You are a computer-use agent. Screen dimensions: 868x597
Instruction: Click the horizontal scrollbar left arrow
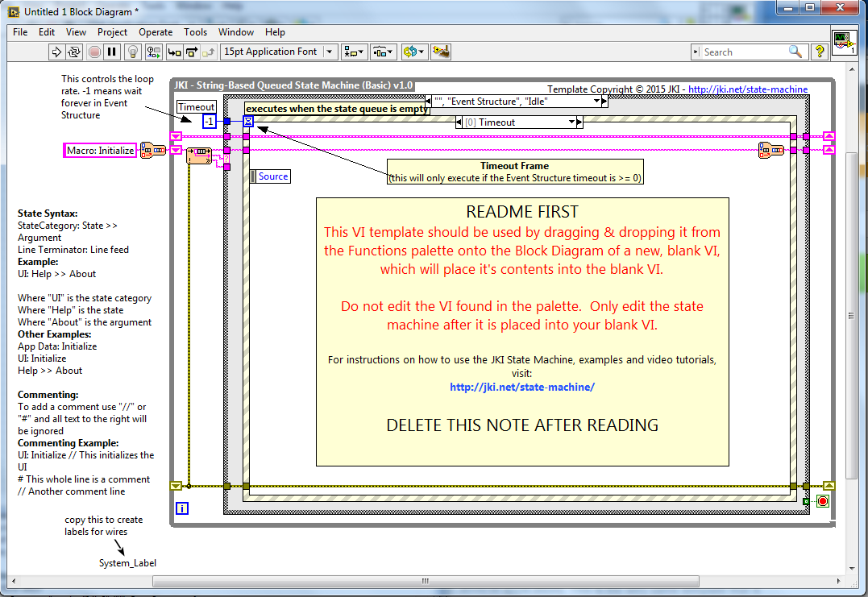(x=13, y=581)
